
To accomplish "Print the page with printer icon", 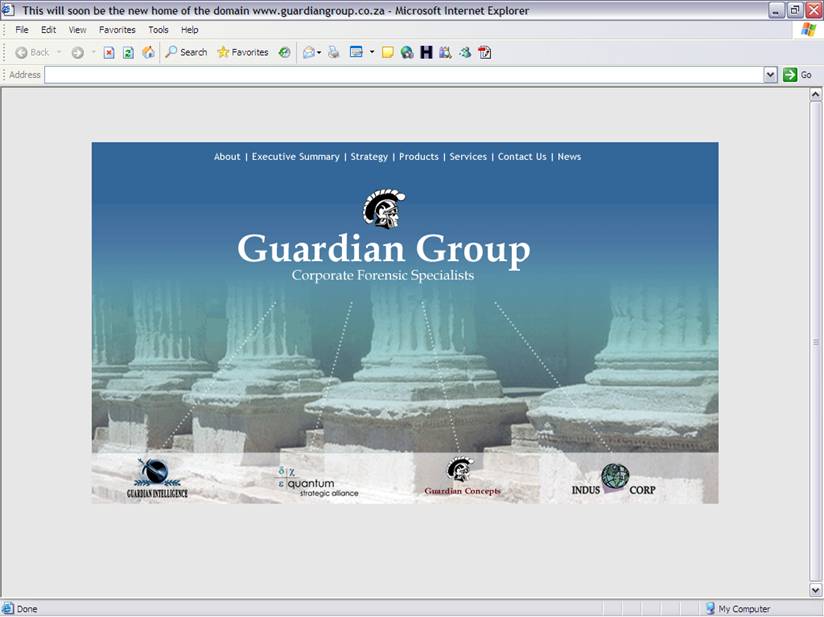I will 334,52.
